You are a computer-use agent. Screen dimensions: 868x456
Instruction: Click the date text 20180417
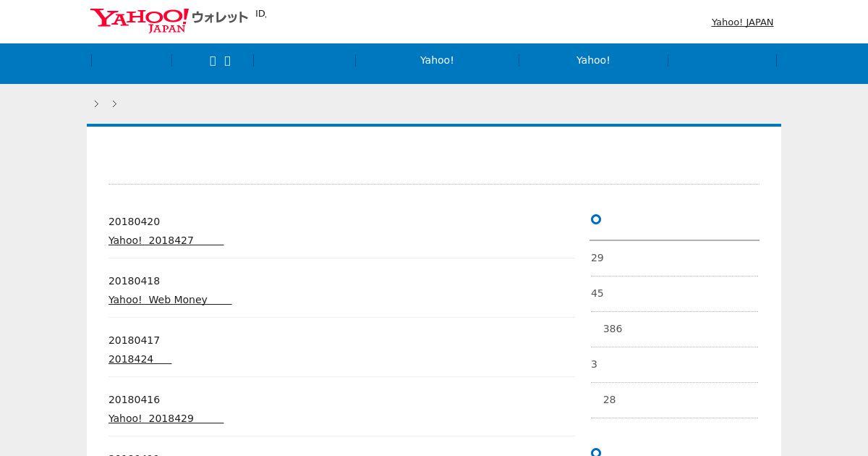(x=134, y=340)
